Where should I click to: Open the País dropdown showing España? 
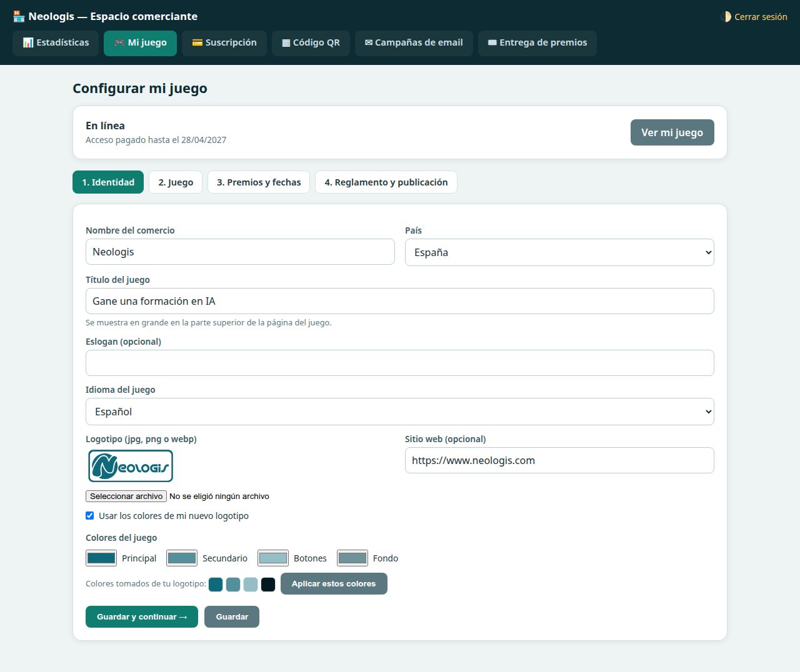click(559, 252)
